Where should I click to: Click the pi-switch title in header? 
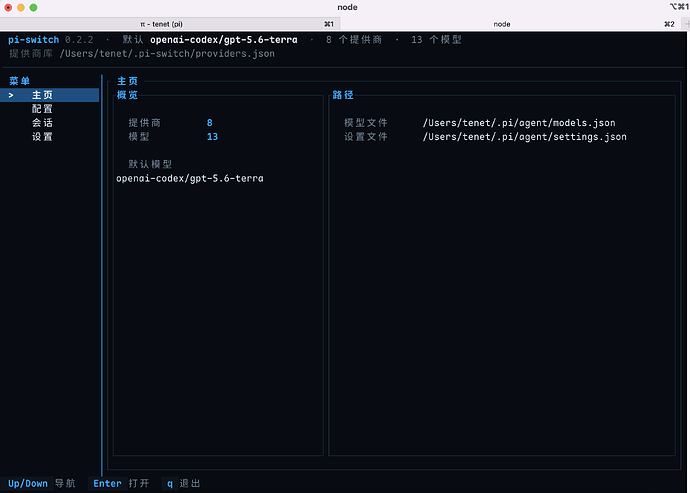[33, 40]
